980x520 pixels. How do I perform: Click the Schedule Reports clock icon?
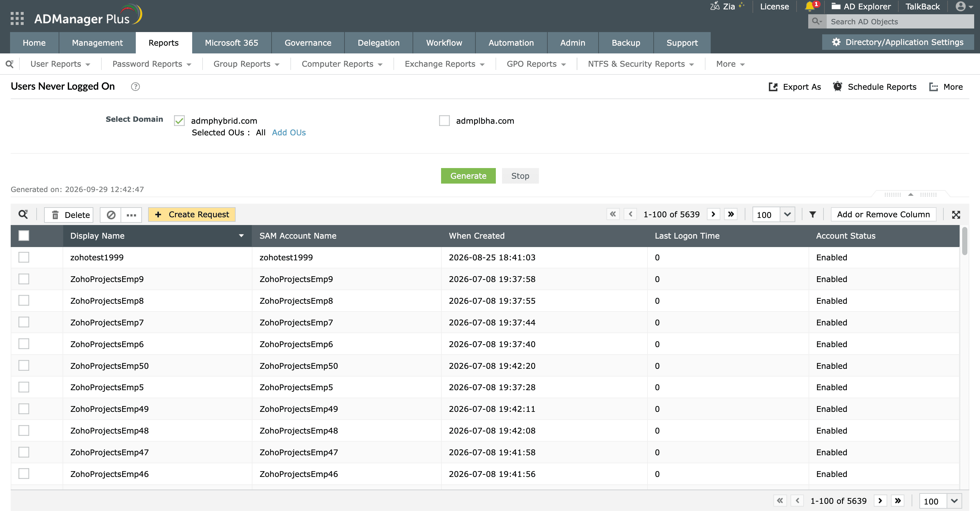point(837,87)
